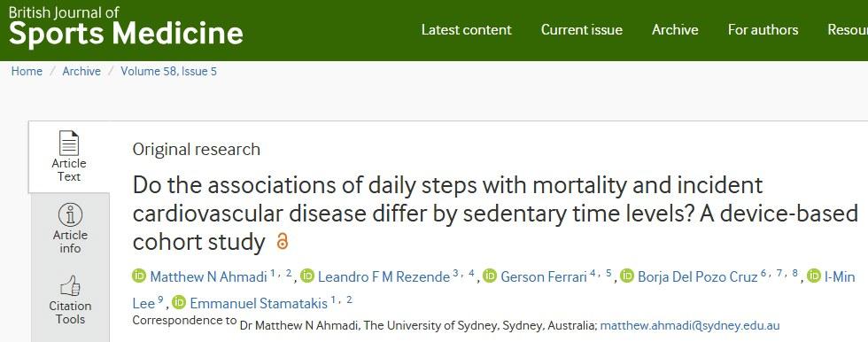The width and height of the screenshot is (868, 342).
Task: Go to Home breadcrumb link
Action: click(27, 72)
